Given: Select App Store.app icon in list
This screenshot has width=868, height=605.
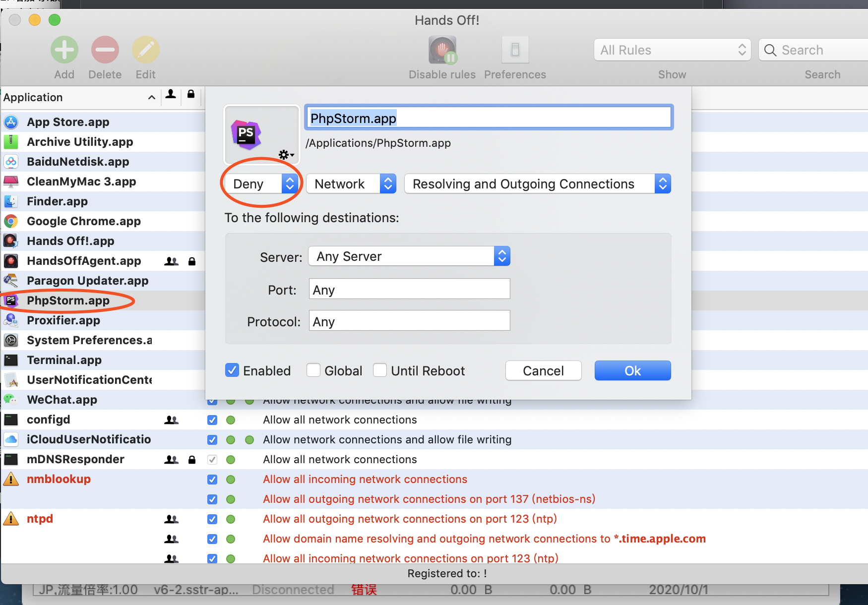Looking at the screenshot, I should tap(11, 122).
